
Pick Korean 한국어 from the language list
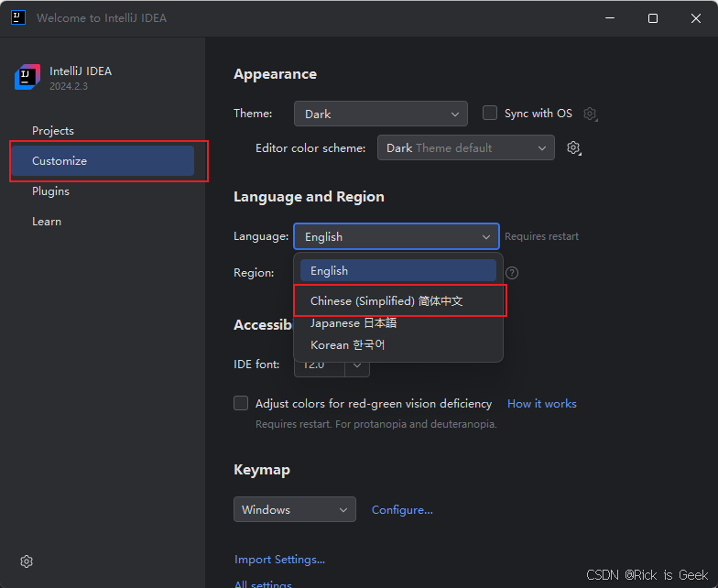point(397,344)
